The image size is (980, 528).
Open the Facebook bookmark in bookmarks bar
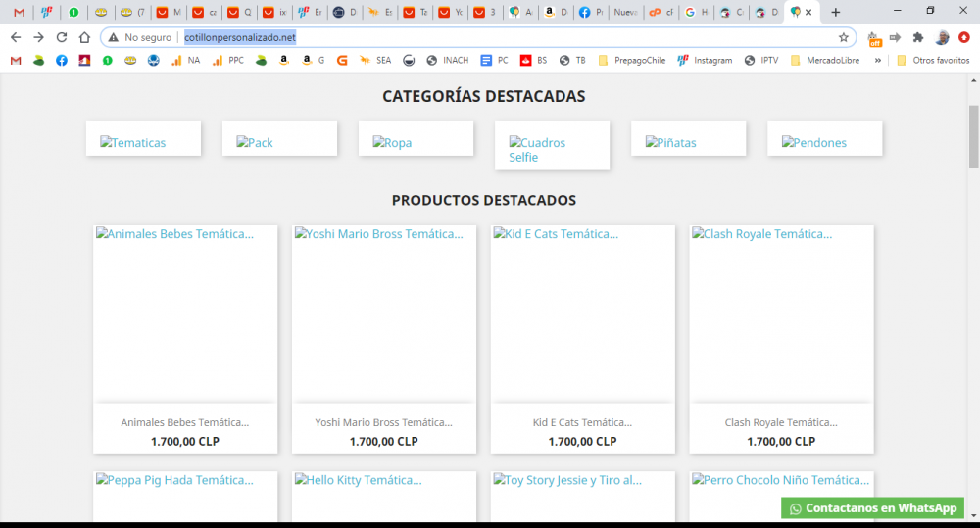pos(61,61)
